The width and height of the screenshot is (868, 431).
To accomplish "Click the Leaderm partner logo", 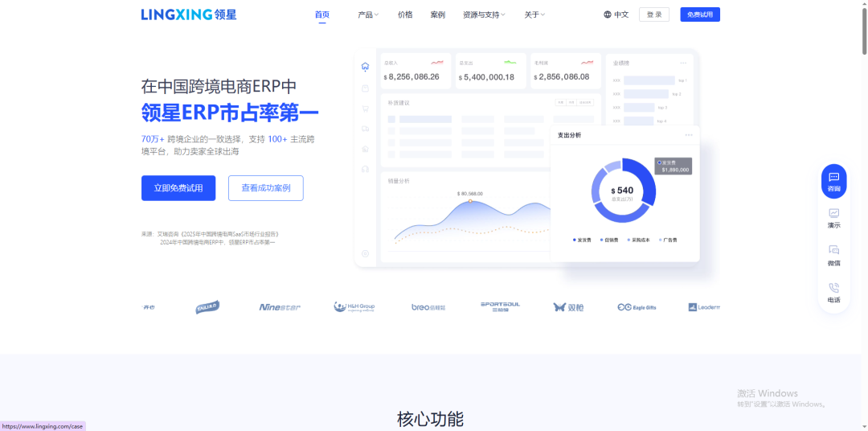I will coord(704,307).
